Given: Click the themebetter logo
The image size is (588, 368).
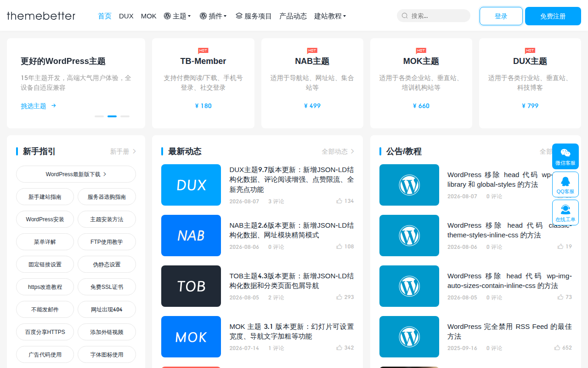Looking at the screenshot, I should click(x=41, y=16).
